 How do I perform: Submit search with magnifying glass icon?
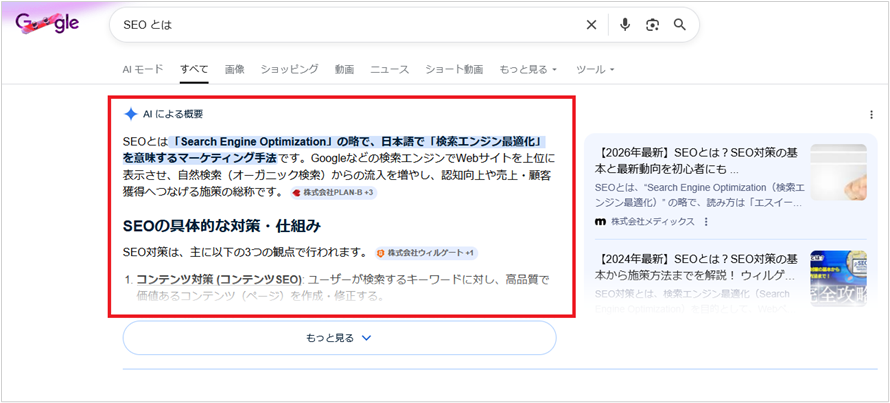pyautogui.click(x=679, y=25)
